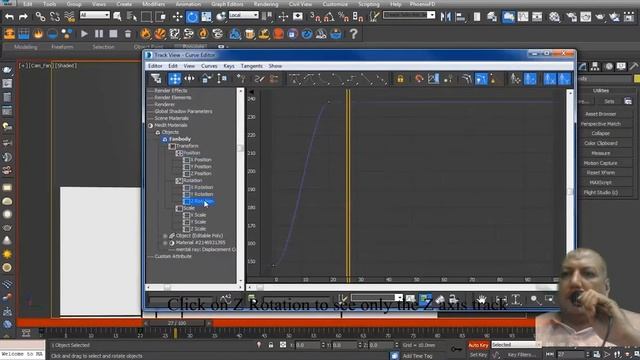Toggle the 3D Snaps icon

click(x=315, y=17)
